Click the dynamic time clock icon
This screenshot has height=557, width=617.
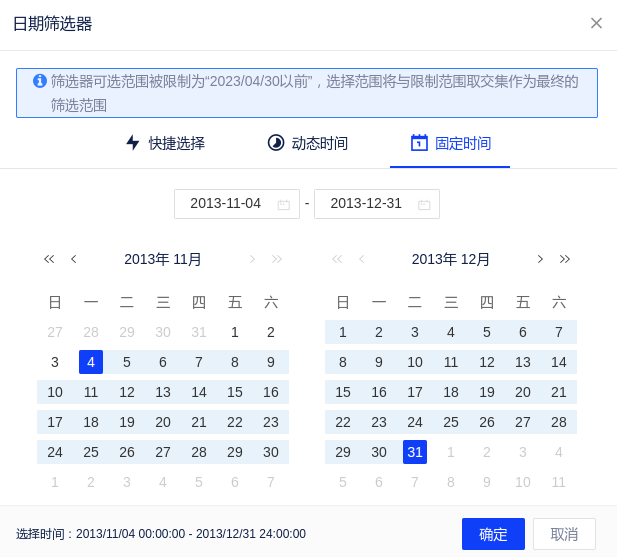click(x=276, y=143)
